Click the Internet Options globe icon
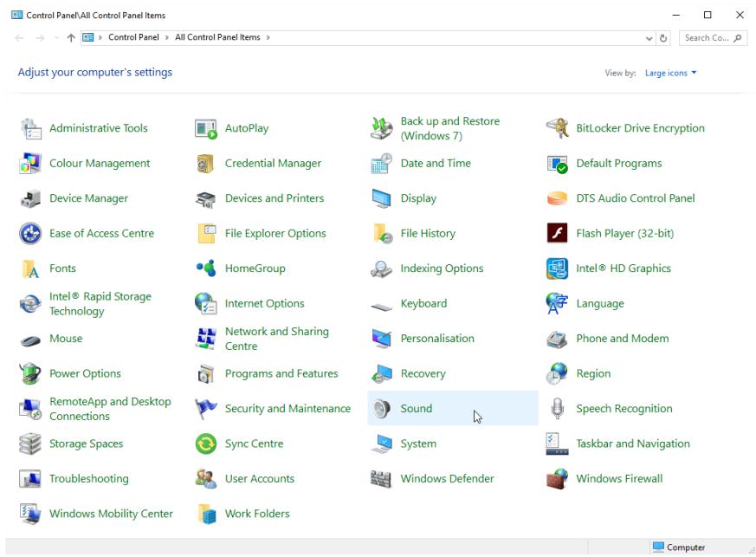The width and height of the screenshot is (756, 557). coord(206,304)
